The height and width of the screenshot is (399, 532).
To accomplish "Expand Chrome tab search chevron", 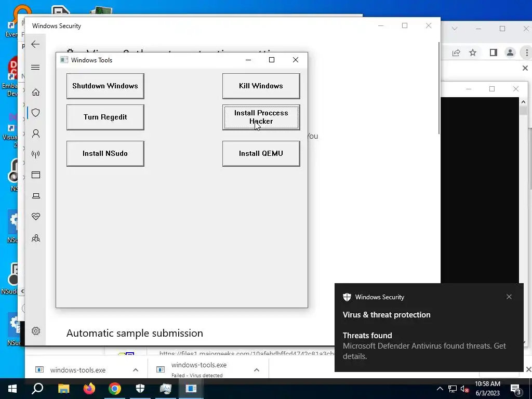I will pyautogui.click(x=455, y=29).
